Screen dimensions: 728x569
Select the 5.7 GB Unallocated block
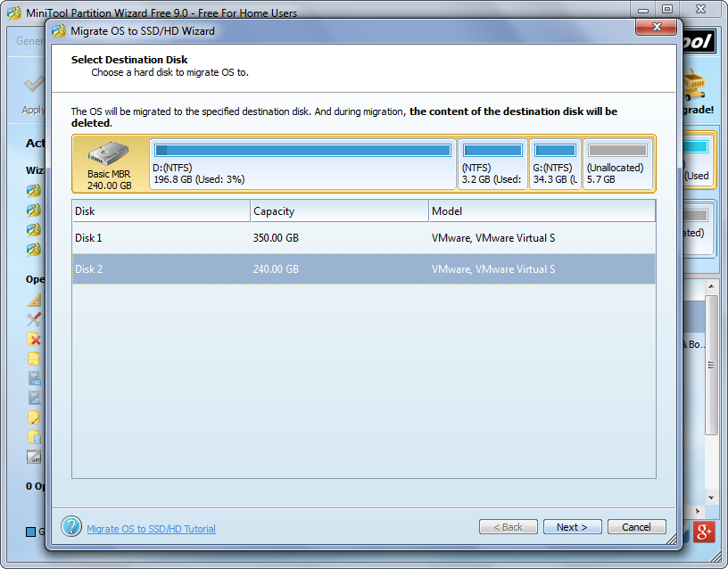click(x=617, y=164)
